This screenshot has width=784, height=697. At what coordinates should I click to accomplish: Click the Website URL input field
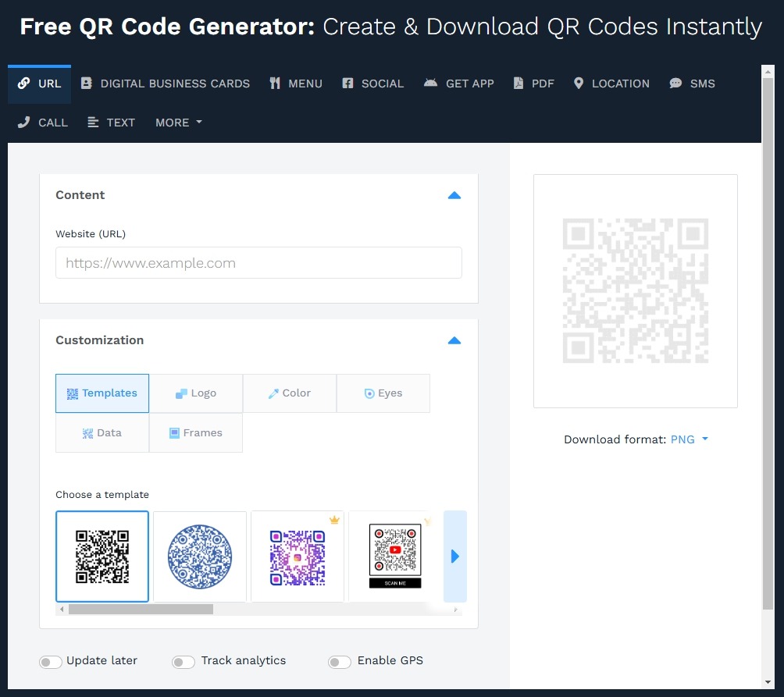pos(258,263)
